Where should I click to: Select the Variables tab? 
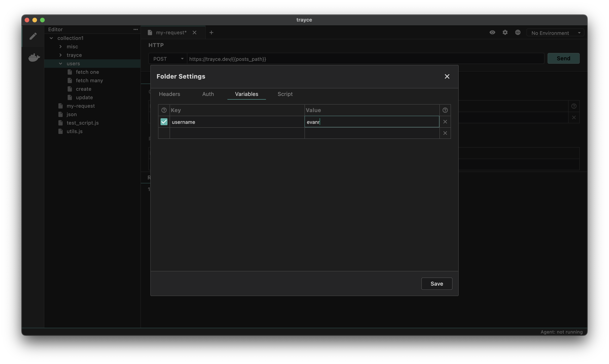tap(247, 94)
